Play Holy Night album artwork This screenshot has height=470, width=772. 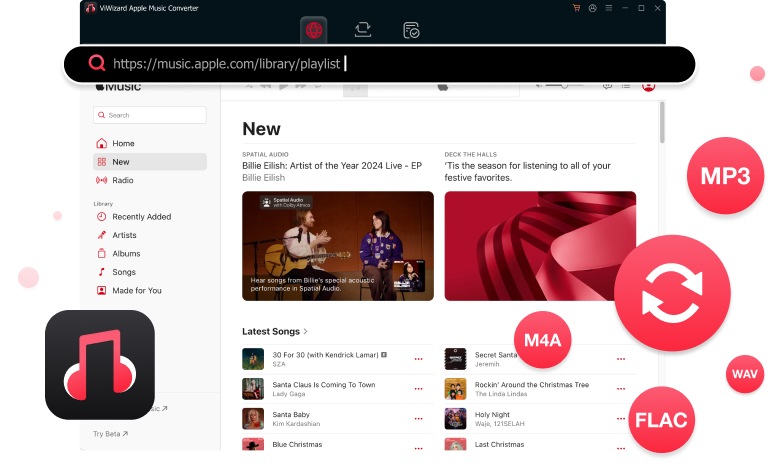(x=455, y=419)
